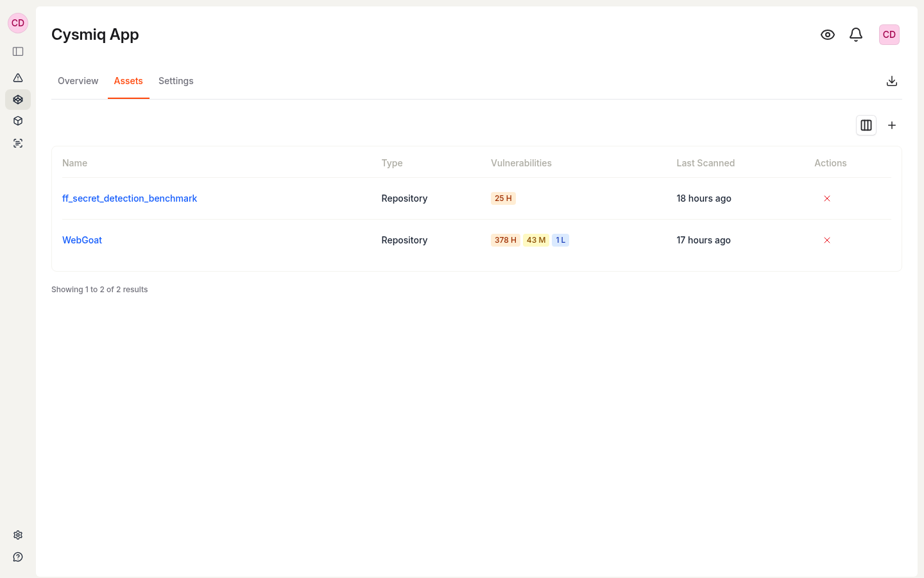Delete the WebGoat asset with the red X
This screenshot has width=924, height=578.
(826, 240)
